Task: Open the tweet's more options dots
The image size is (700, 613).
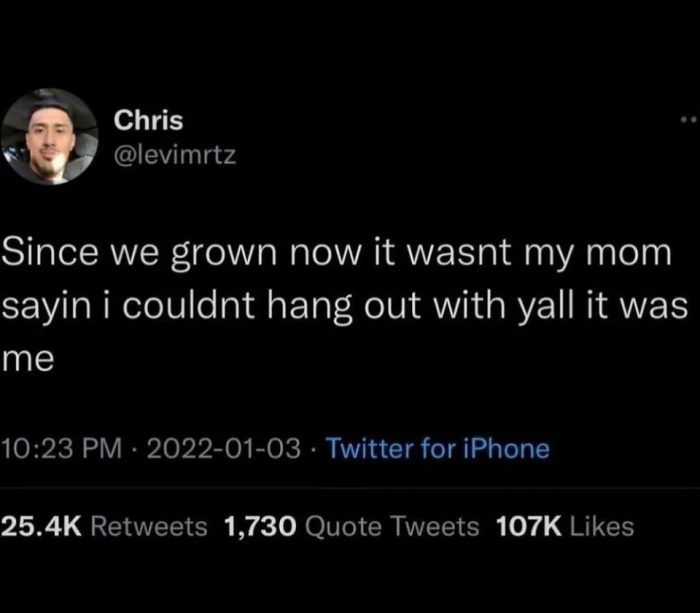Action: tap(684, 122)
